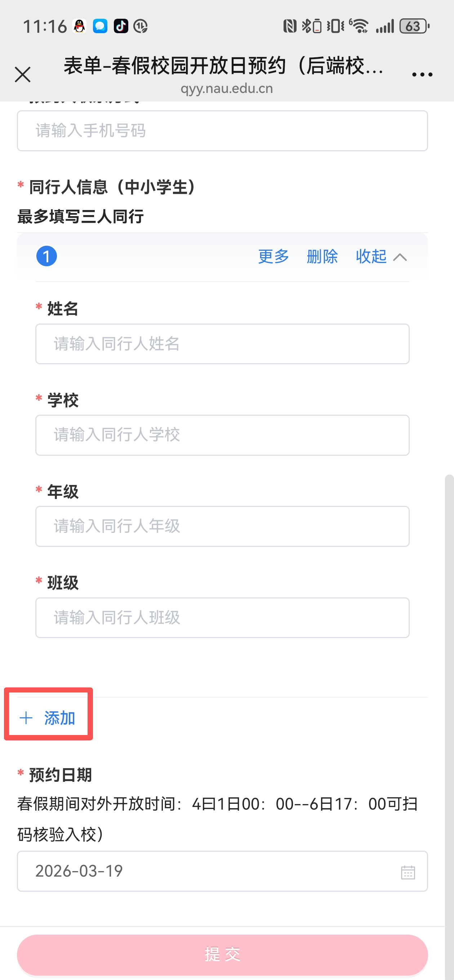Open the 更多 options for companion 1
Image resolution: width=454 pixels, height=980 pixels.
(273, 257)
